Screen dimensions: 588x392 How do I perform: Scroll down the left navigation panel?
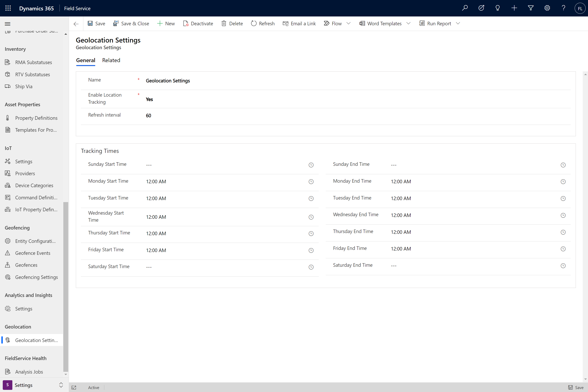[66, 375]
